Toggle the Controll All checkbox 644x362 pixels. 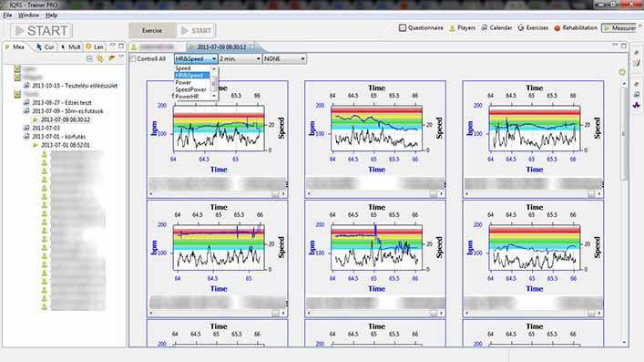point(133,59)
